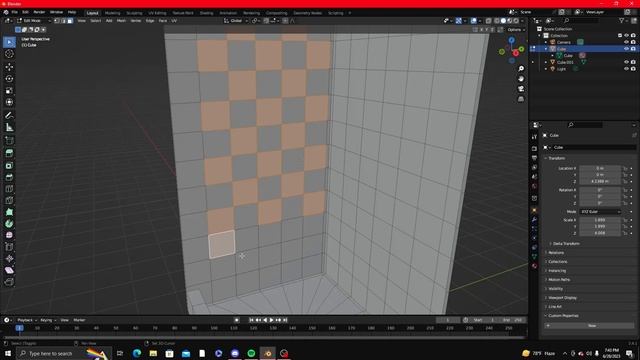This screenshot has height=360, width=640.
Task: Select the Smooth vertices tool
Action: coord(9,236)
